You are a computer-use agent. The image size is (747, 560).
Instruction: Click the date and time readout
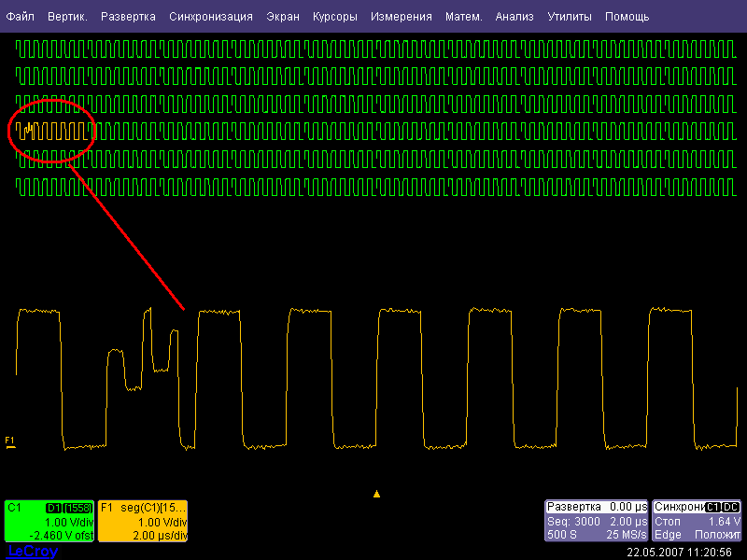click(679, 553)
